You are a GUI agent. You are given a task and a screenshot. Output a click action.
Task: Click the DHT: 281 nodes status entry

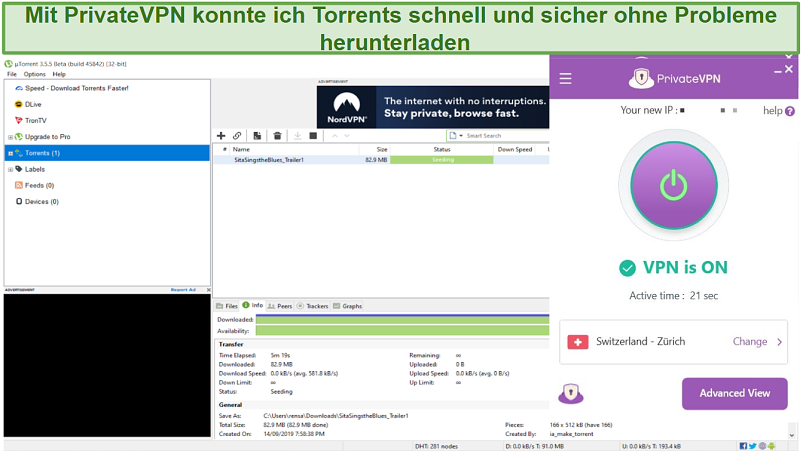click(x=436, y=446)
